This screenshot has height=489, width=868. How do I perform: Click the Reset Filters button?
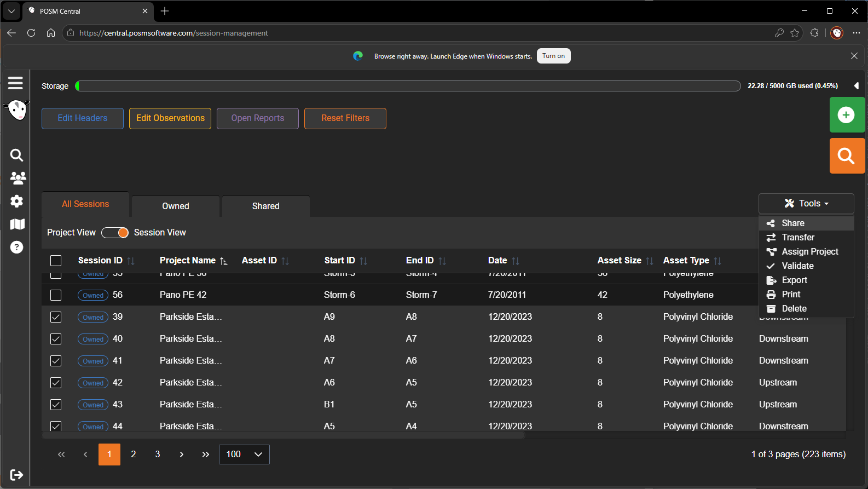(345, 118)
